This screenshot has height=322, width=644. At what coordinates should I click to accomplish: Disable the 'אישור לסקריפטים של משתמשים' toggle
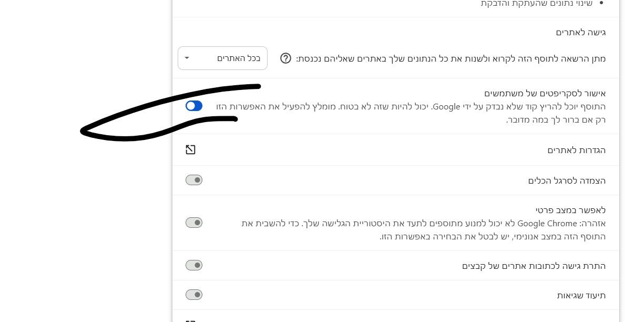click(194, 106)
